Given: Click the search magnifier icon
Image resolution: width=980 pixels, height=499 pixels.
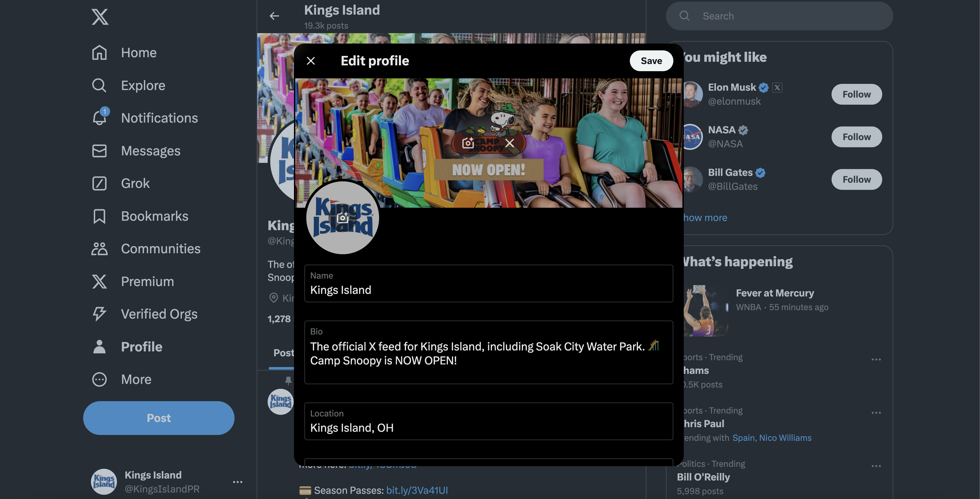Looking at the screenshot, I should coord(684,16).
